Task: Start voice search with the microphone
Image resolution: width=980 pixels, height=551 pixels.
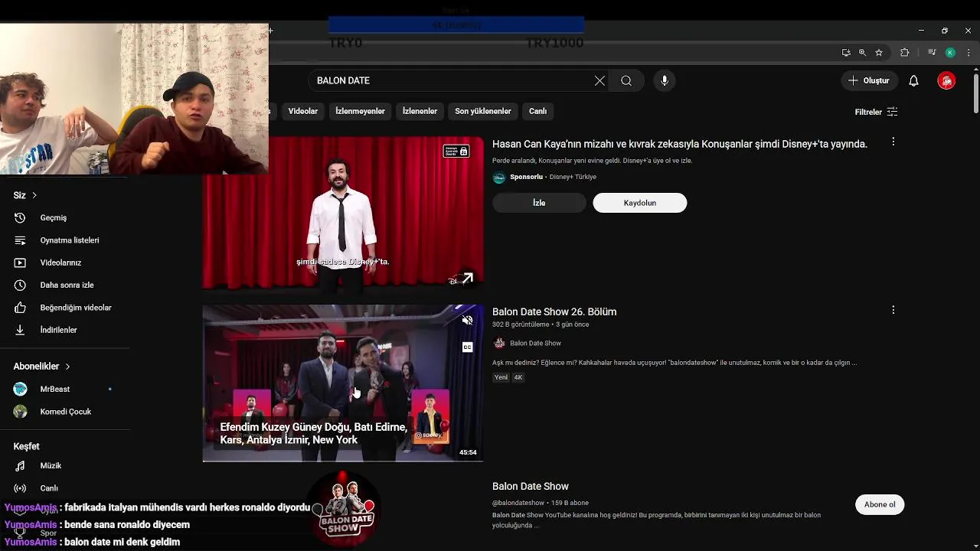Action: pos(665,80)
